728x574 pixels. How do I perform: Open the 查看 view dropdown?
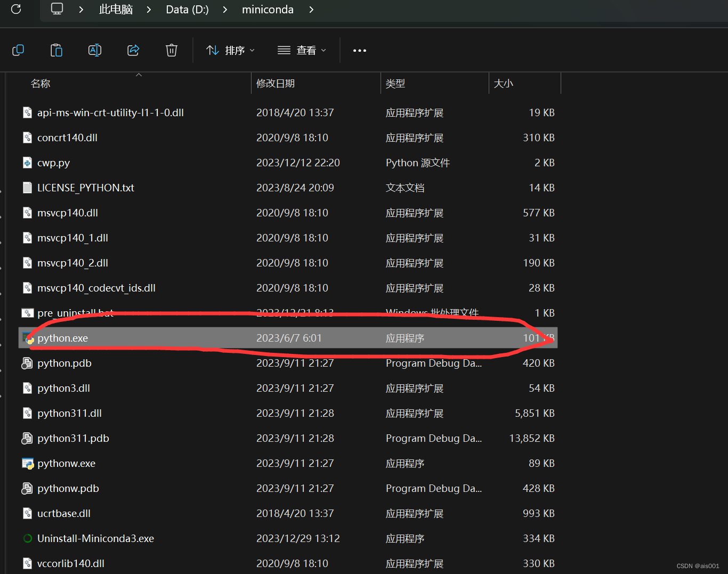click(x=301, y=50)
